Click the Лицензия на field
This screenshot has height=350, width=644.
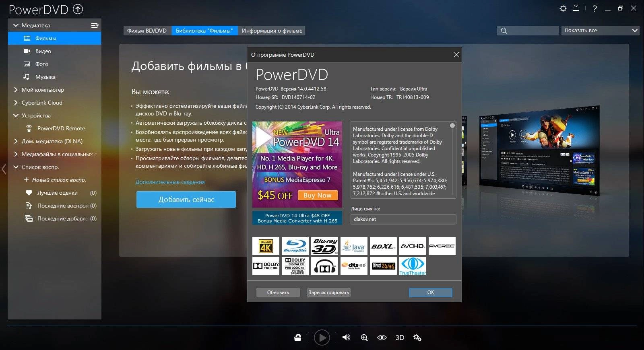(403, 219)
